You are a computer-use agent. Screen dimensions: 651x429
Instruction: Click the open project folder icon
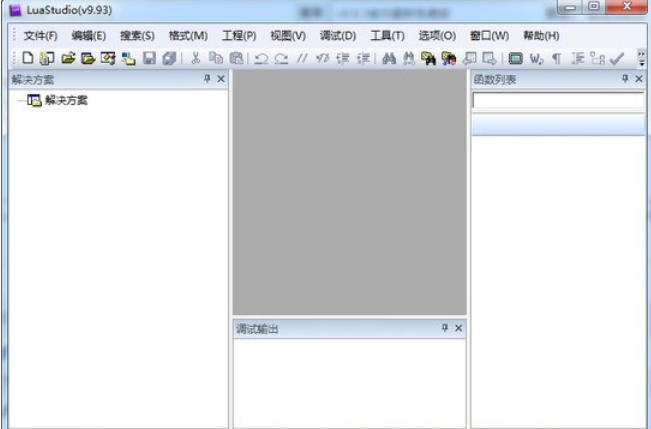[88, 58]
